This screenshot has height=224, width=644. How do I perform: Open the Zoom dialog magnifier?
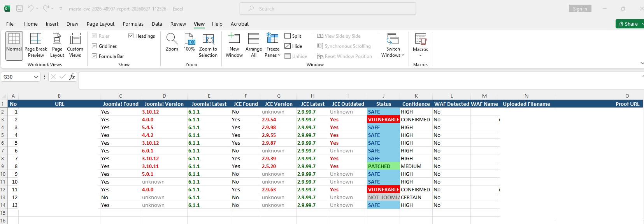pyautogui.click(x=172, y=42)
